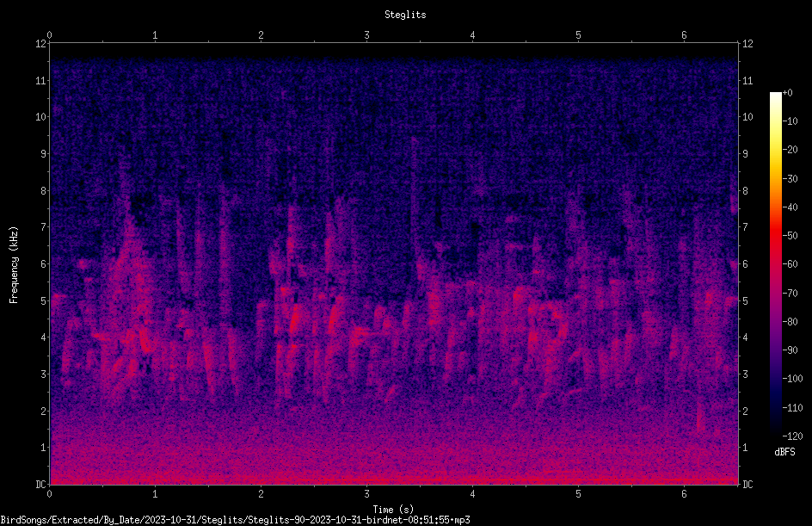This screenshot has height=526, width=812.
Task: Click the 2 kHz label on right frequency axis
Action: pos(745,411)
